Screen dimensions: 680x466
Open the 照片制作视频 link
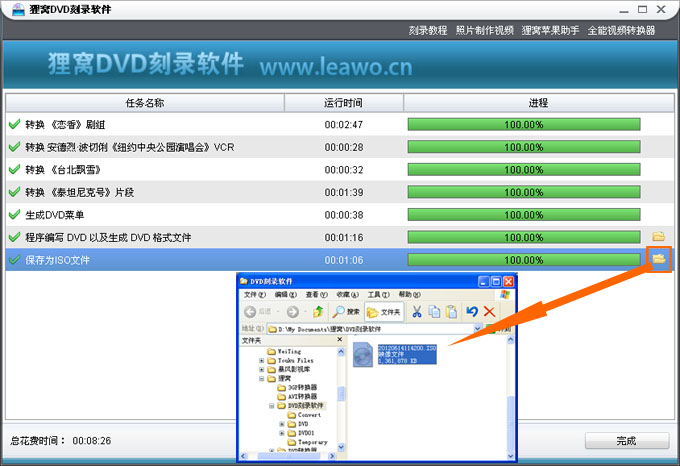click(484, 30)
